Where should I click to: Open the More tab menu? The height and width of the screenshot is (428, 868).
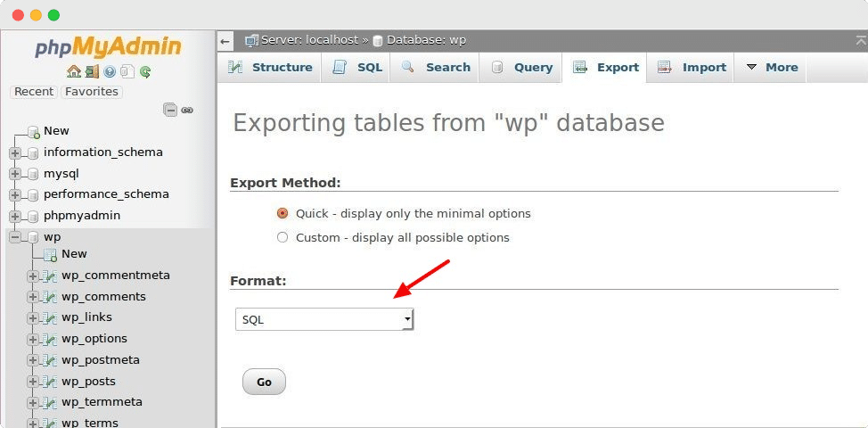pyautogui.click(x=771, y=68)
